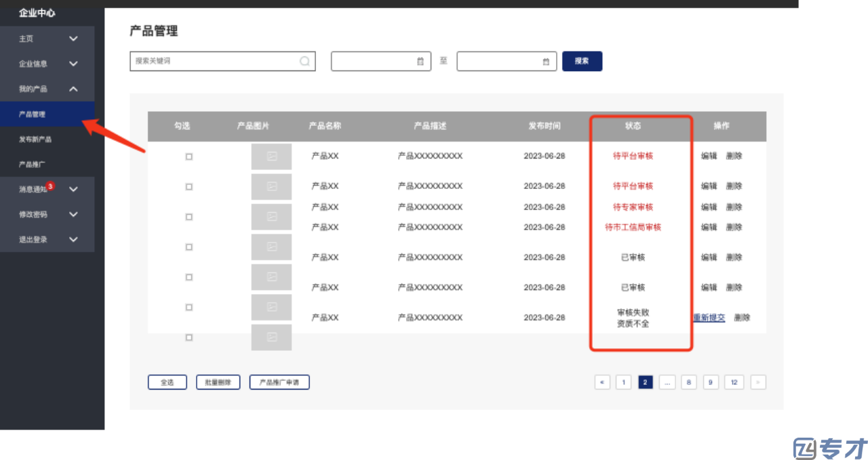Tick the checkbox in the first product row
The width and height of the screenshot is (868, 460).
189,156
